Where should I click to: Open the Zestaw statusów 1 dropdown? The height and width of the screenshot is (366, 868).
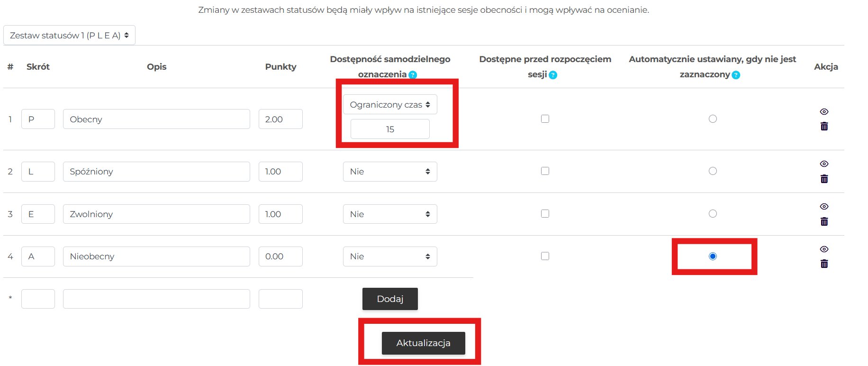pyautogui.click(x=69, y=36)
